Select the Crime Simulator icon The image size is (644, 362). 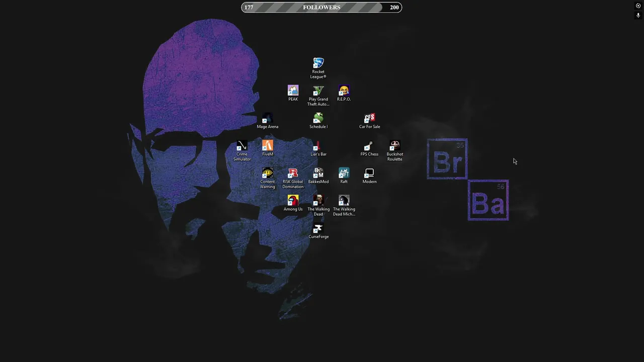pos(242,151)
